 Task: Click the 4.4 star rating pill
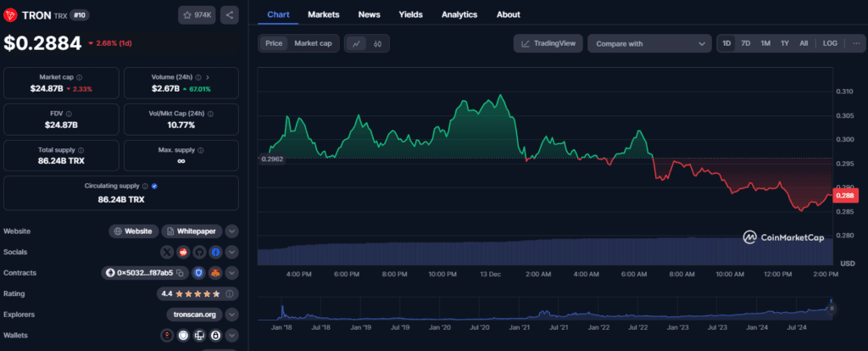pyautogui.click(x=198, y=294)
